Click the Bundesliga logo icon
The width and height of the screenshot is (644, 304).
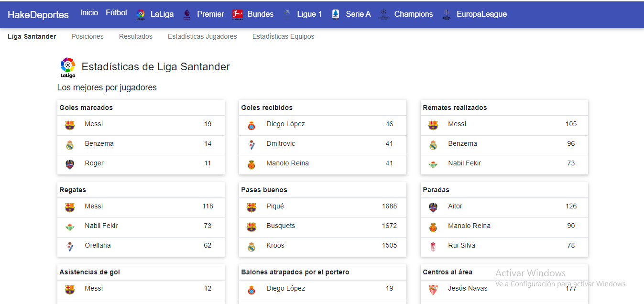(238, 14)
